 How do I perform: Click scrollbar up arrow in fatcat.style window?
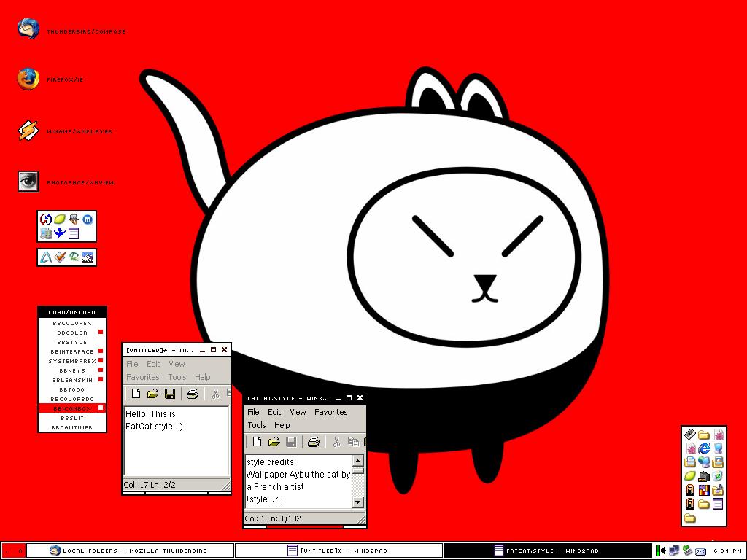pos(357,461)
